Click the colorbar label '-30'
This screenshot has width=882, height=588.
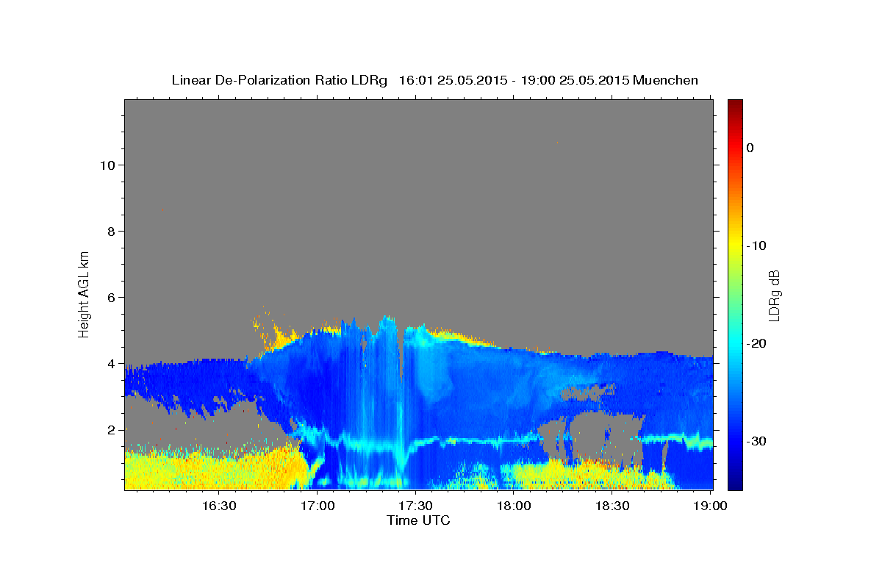[x=757, y=441]
